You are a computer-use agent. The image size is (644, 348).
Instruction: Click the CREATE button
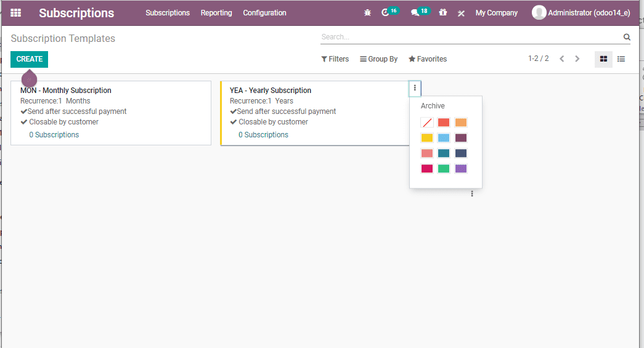(29, 59)
